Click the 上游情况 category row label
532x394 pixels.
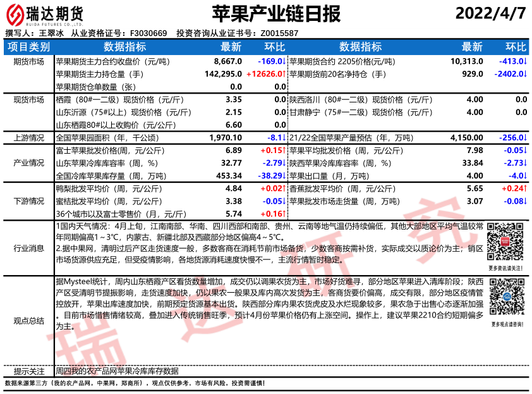[28, 138]
